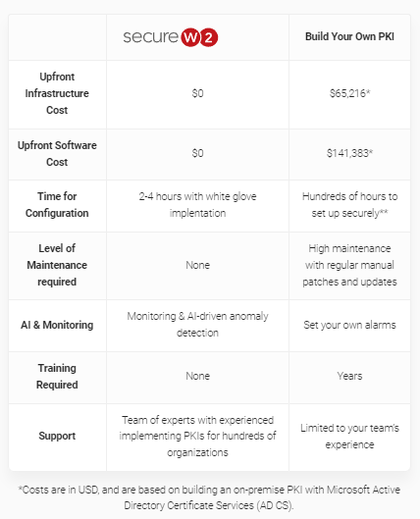Click the Costs are in USD footnote
420x519 pixels.
click(x=209, y=497)
